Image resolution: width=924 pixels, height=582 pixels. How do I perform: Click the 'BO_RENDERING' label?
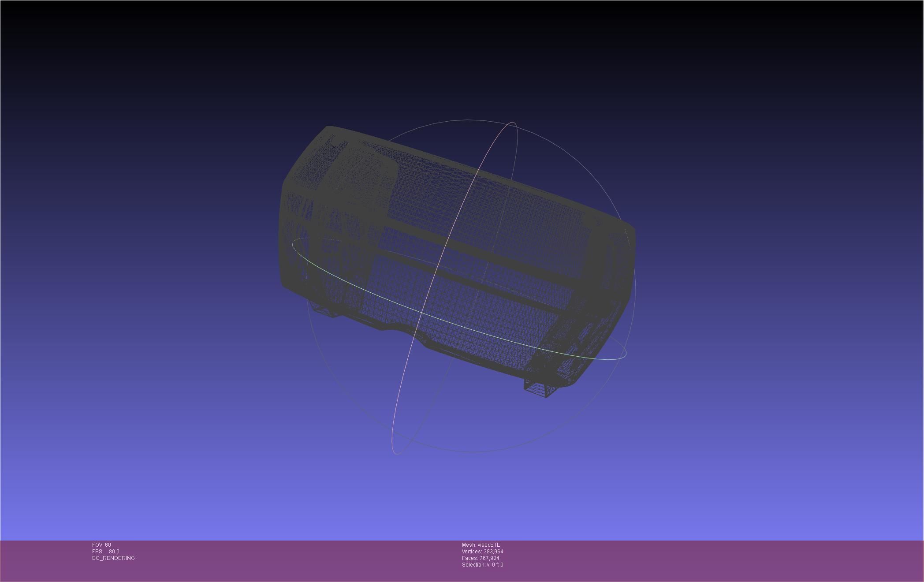(x=113, y=558)
